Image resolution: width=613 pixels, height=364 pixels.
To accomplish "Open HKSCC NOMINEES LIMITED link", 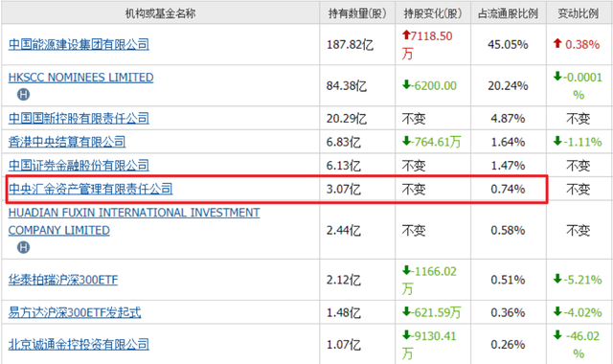I will click(x=80, y=78).
